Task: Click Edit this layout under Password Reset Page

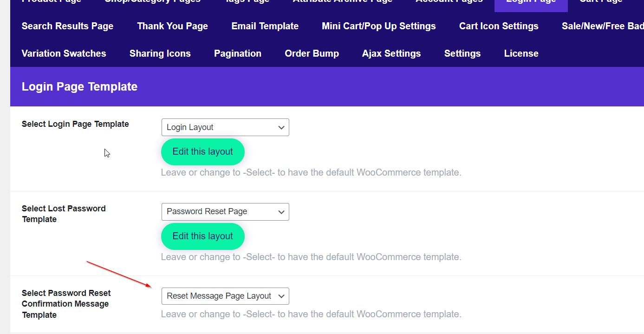Action: coord(202,236)
